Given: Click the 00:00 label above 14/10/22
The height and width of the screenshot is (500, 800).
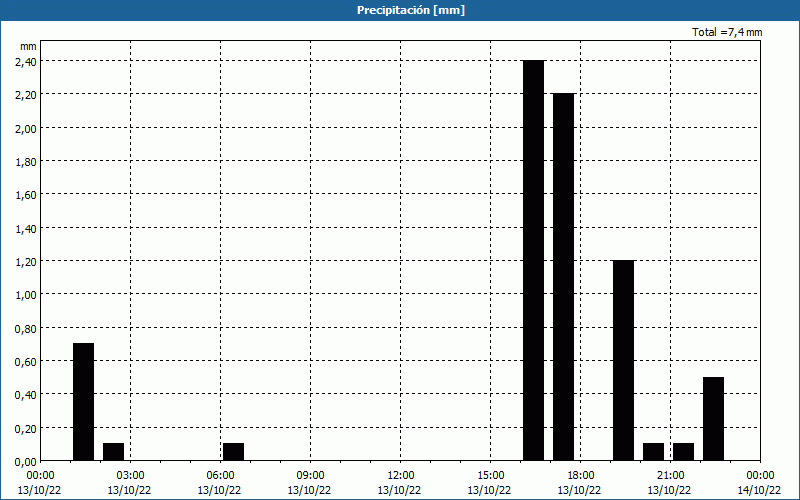Looking at the screenshot, I should (x=760, y=476).
